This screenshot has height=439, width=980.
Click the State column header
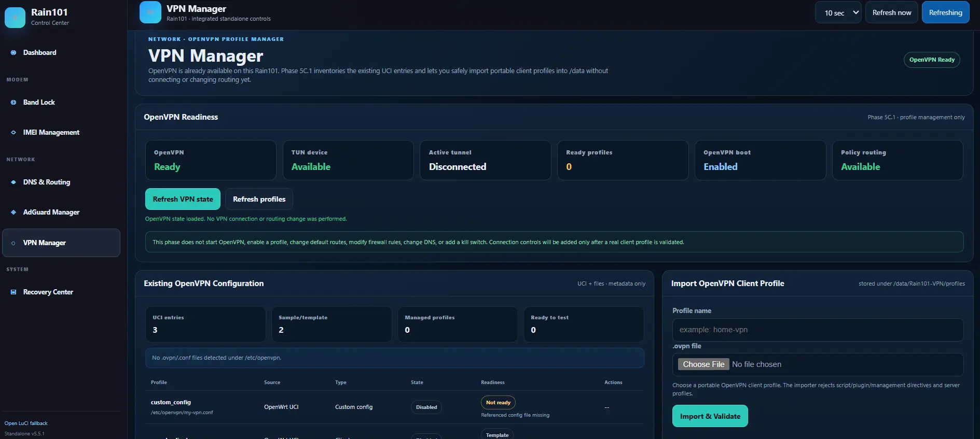tap(417, 383)
